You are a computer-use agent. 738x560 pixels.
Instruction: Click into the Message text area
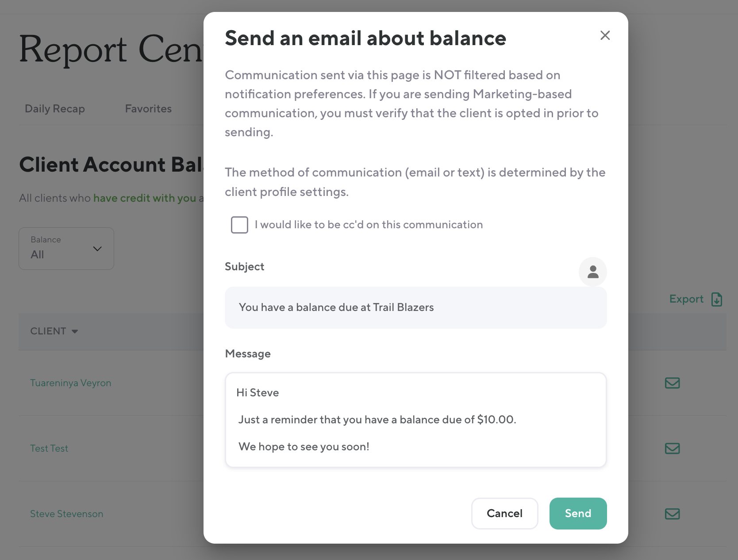tap(415, 420)
